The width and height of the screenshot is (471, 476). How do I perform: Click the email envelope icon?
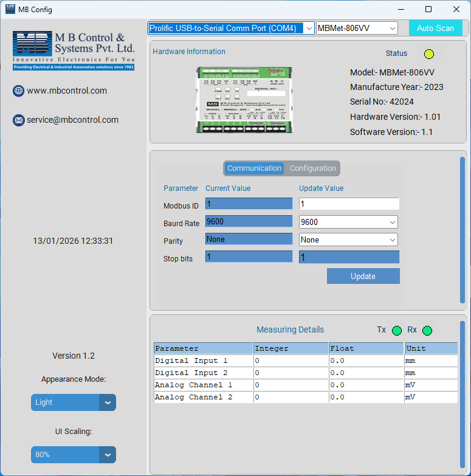pos(18,120)
